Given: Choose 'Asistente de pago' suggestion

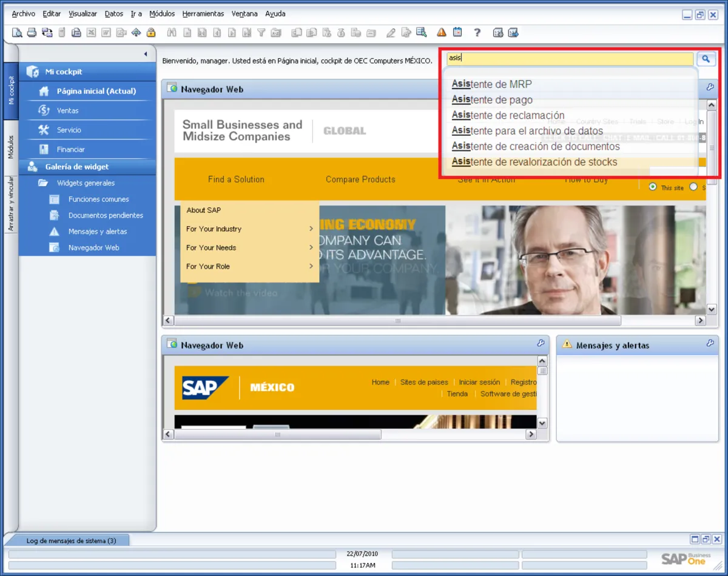Looking at the screenshot, I should tap(492, 99).
